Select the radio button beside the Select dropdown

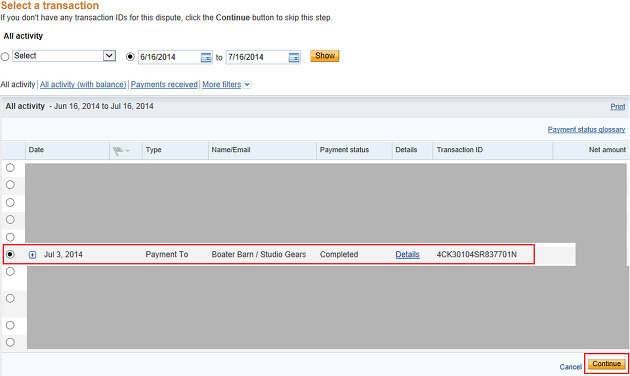pyautogui.click(x=5, y=57)
